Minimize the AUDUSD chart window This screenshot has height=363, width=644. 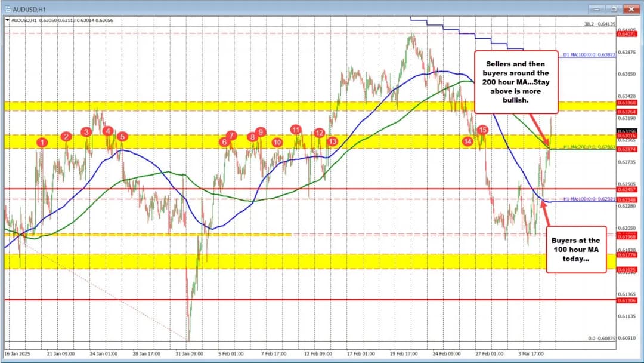[596, 10]
